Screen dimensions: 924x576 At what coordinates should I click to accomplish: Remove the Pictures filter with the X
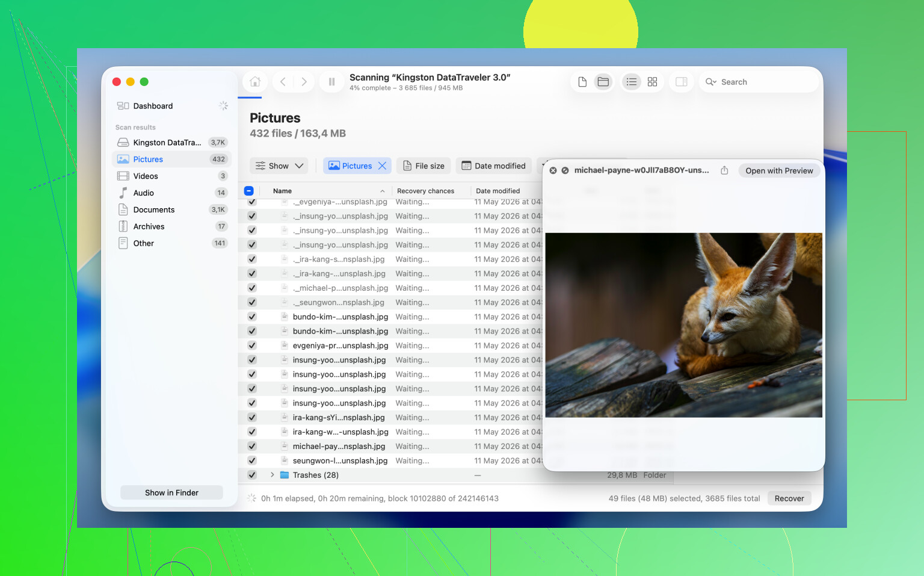coord(382,166)
